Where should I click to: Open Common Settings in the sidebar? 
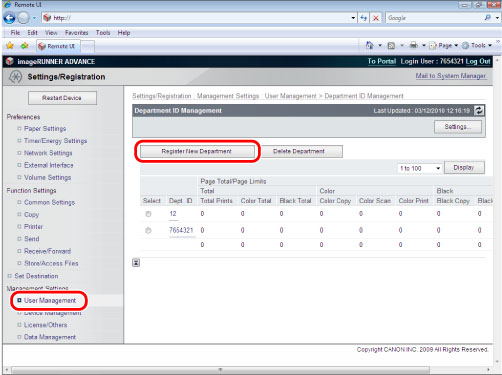[49, 202]
